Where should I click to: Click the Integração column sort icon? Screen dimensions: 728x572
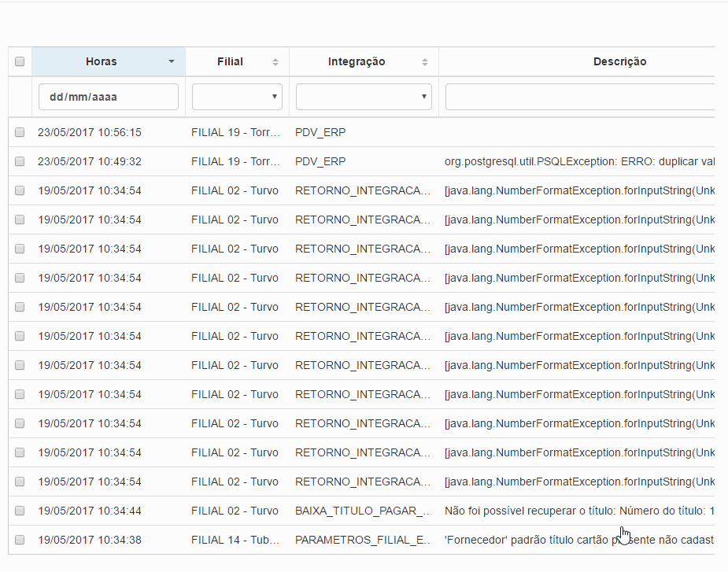coord(425,61)
